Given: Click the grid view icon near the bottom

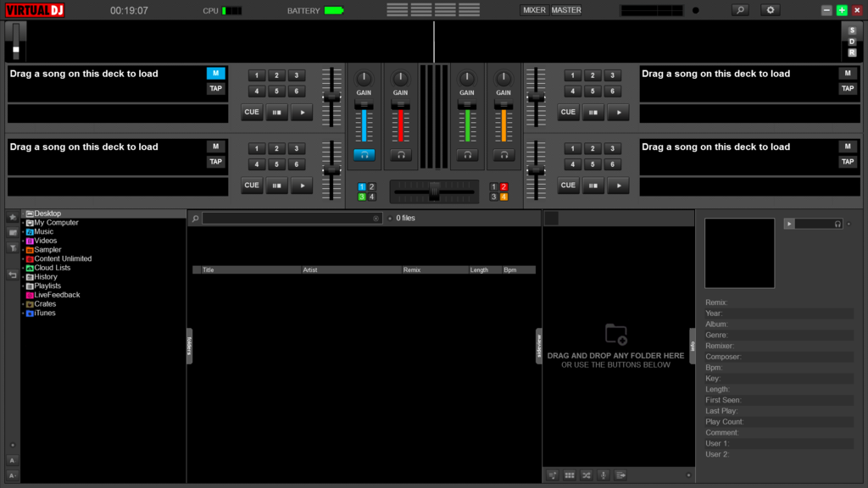Looking at the screenshot, I should (x=570, y=475).
